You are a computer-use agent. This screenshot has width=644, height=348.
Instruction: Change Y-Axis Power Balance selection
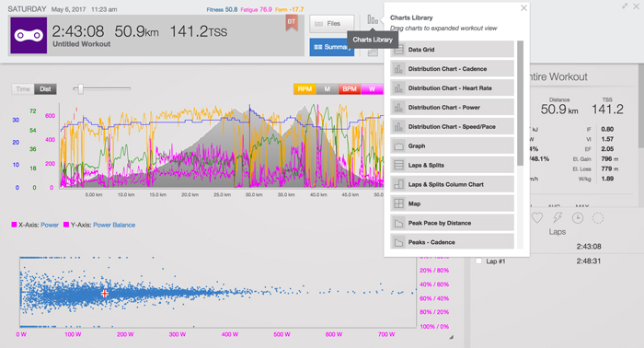coord(114,225)
